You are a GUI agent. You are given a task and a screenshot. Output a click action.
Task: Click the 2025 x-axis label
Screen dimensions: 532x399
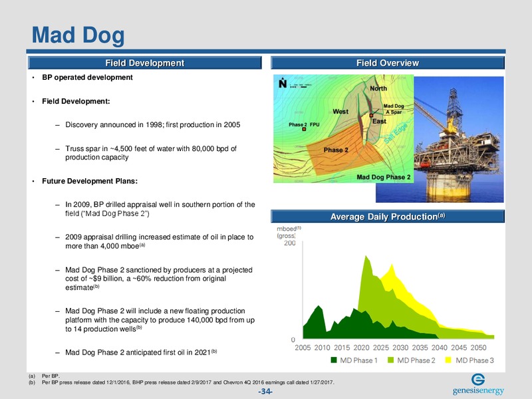click(381, 348)
